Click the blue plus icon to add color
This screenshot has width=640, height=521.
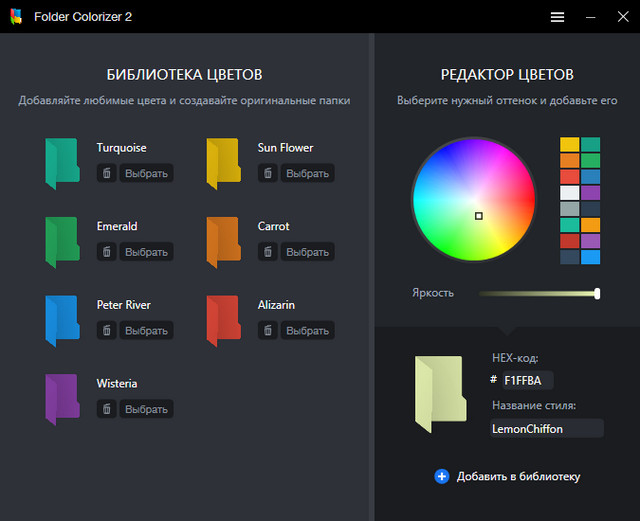[442, 477]
